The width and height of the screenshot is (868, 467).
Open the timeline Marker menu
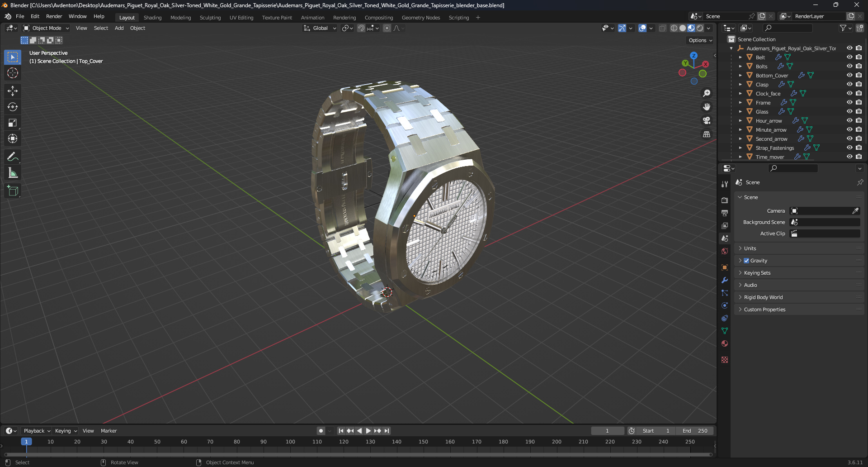pyautogui.click(x=108, y=431)
